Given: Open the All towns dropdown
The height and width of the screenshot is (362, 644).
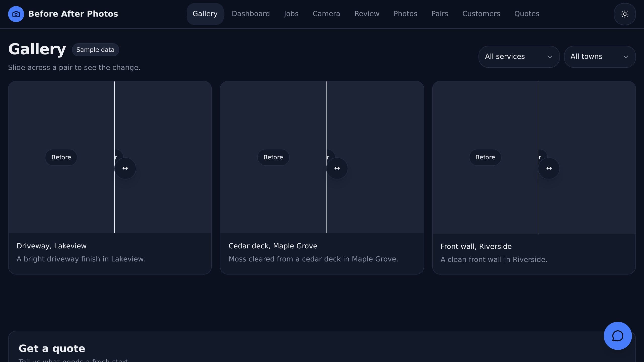Looking at the screenshot, I should coord(600,57).
